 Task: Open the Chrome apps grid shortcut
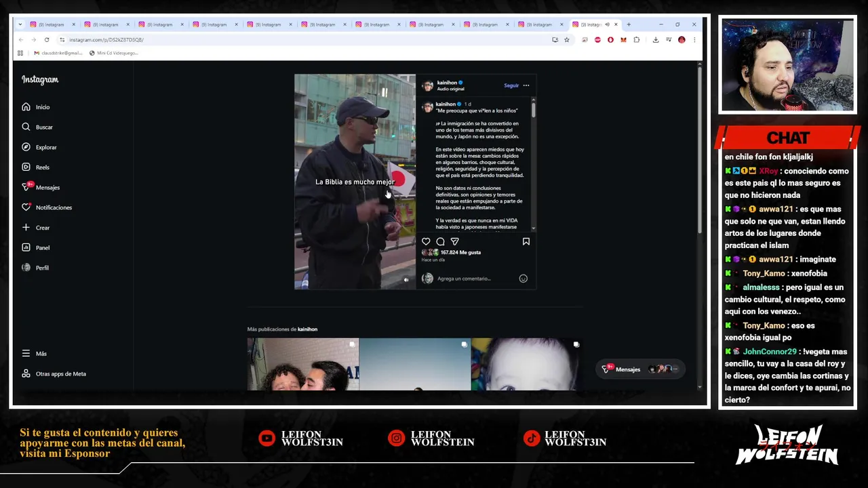click(x=20, y=53)
